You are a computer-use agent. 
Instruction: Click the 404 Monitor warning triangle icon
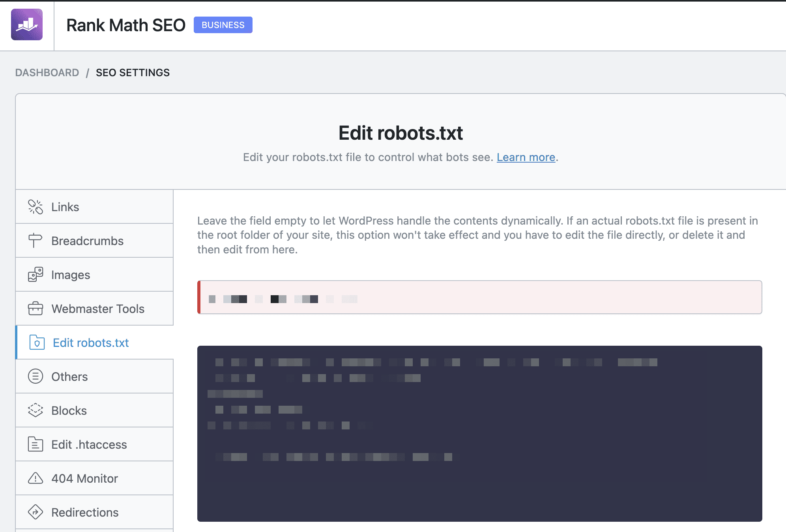click(35, 478)
